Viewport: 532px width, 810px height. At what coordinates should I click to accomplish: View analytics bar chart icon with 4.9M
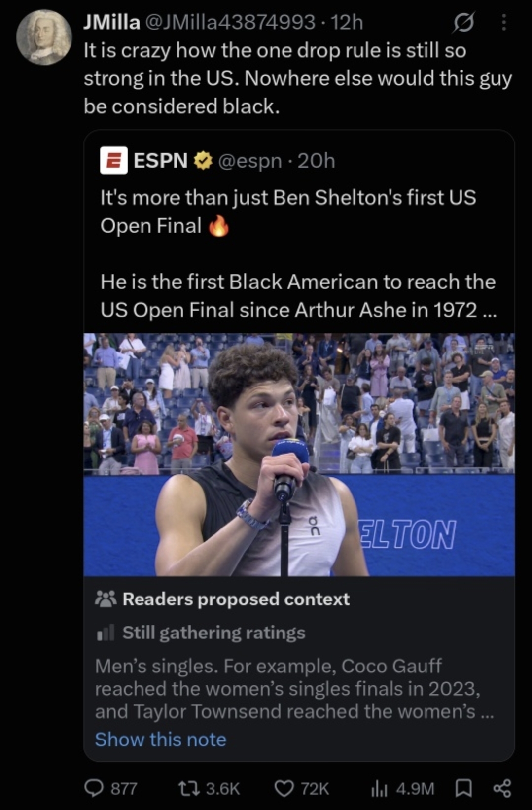pyautogui.click(x=379, y=788)
